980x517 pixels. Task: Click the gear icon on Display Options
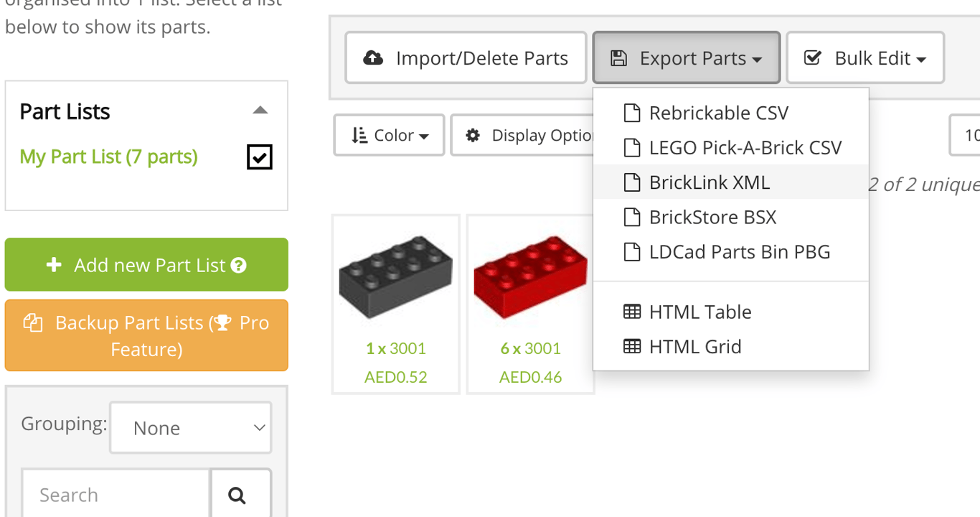pyautogui.click(x=473, y=135)
